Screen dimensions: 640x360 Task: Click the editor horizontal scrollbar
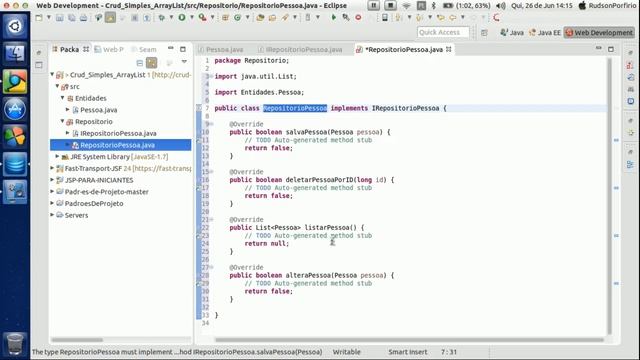(409, 340)
